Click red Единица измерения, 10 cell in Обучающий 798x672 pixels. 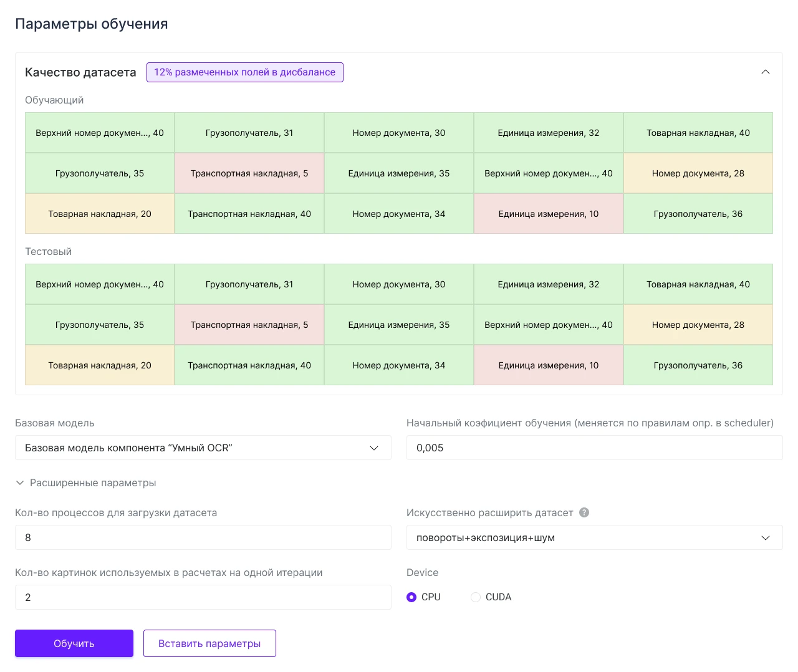[x=549, y=214]
